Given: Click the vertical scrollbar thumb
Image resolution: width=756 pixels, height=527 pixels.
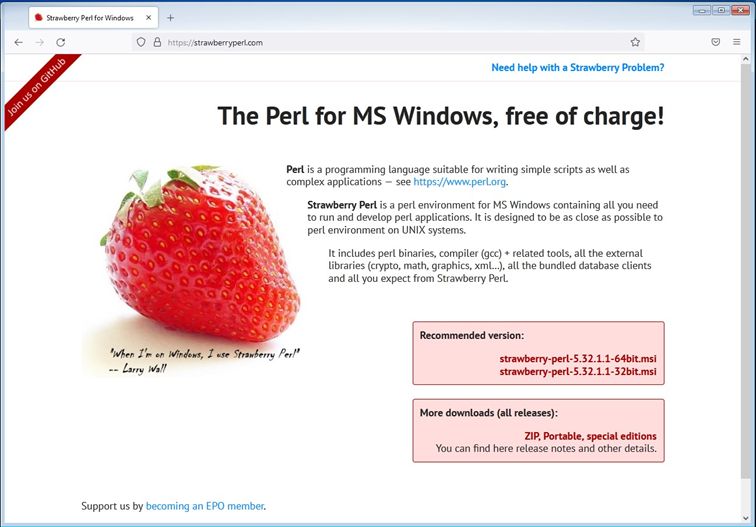Looking at the screenshot, I should (x=746, y=271).
